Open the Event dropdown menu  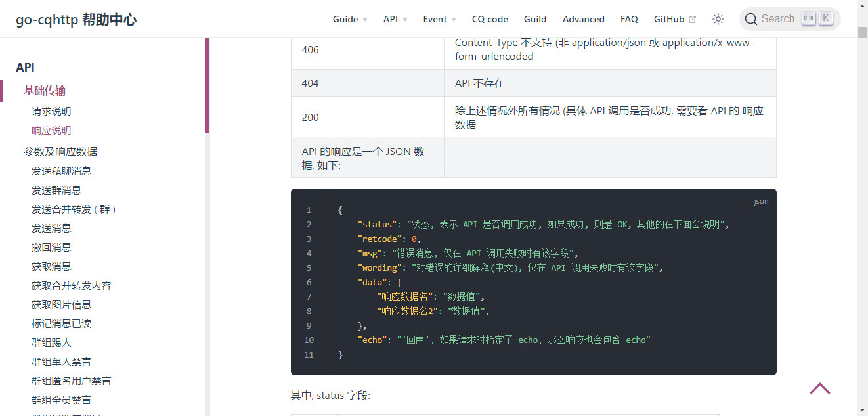[439, 19]
